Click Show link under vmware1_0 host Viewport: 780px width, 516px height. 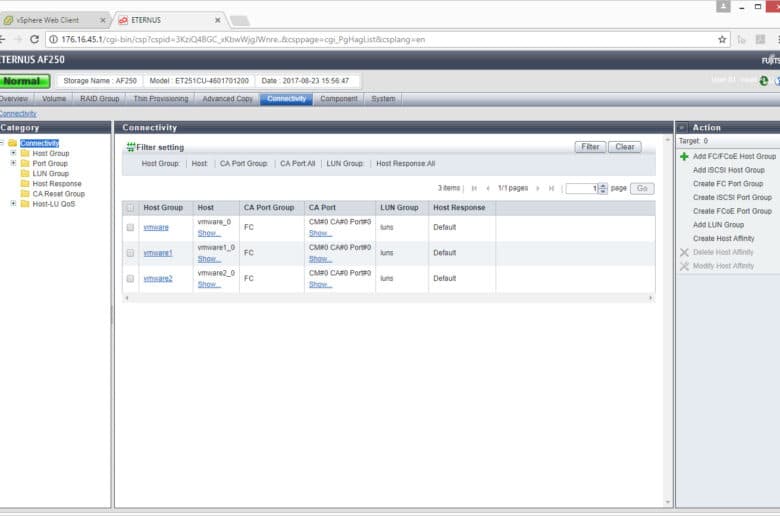pyautogui.click(x=209, y=259)
